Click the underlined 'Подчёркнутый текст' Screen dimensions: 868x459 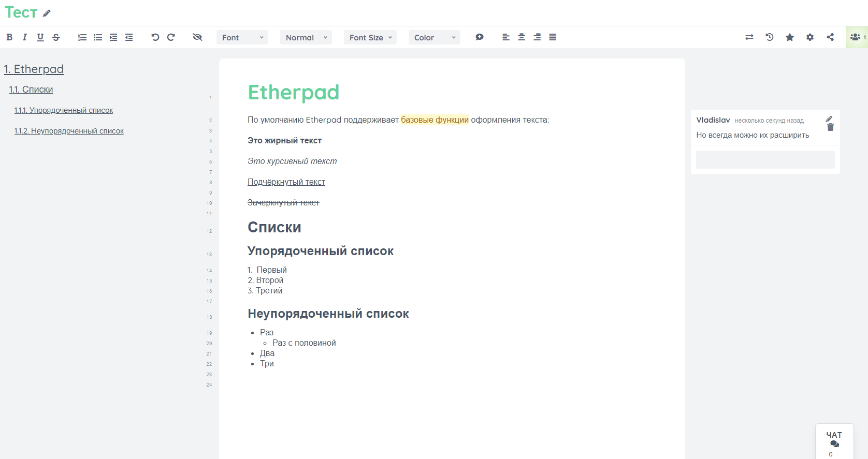[x=286, y=182]
